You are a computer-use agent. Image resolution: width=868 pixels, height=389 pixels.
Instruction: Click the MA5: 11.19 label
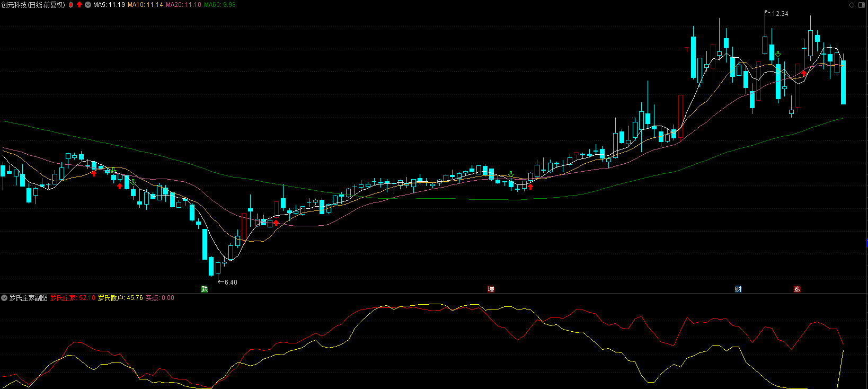pos(109,5)
